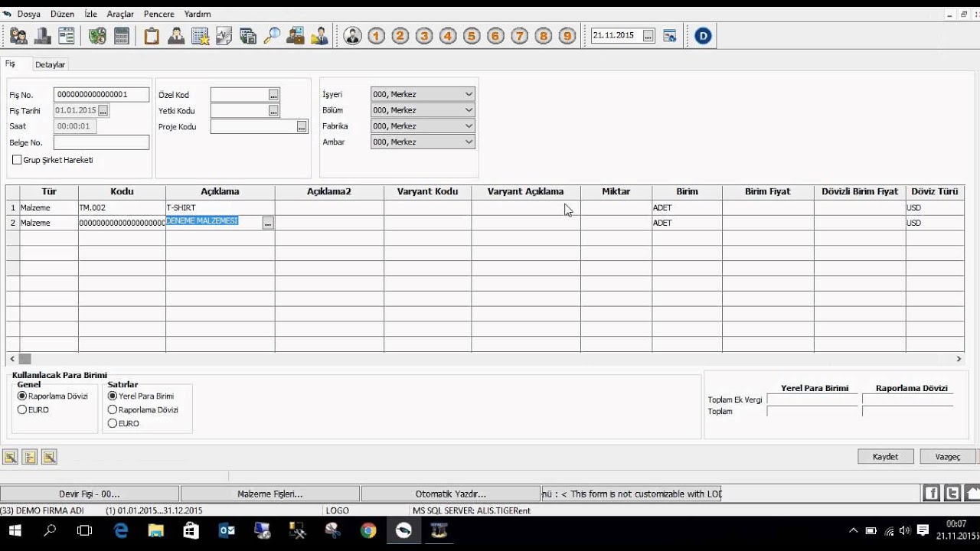Click the company buildings toolbar icon
980x551 pixels.
[x=43, y=36]
